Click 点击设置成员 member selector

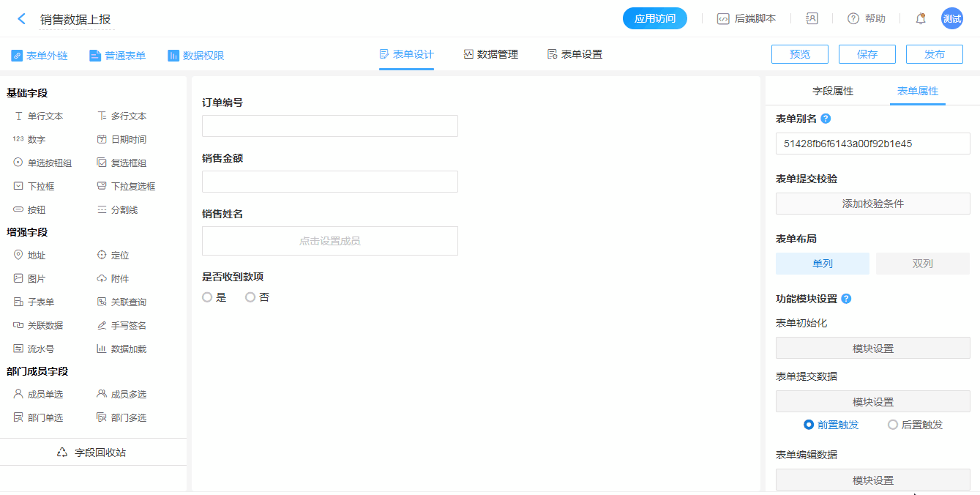click(x=329, y=241)
